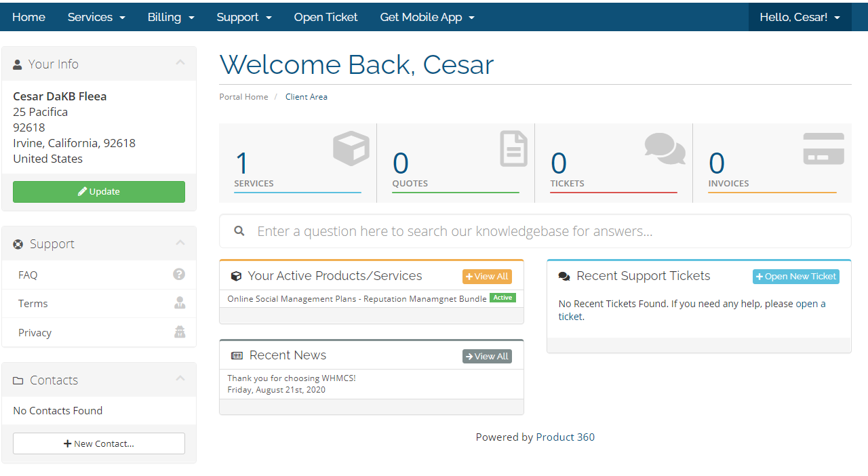Click the Welcome Back, Cesar heading
The height and width of the screenshot is (476, 868).
coord(357,64)
